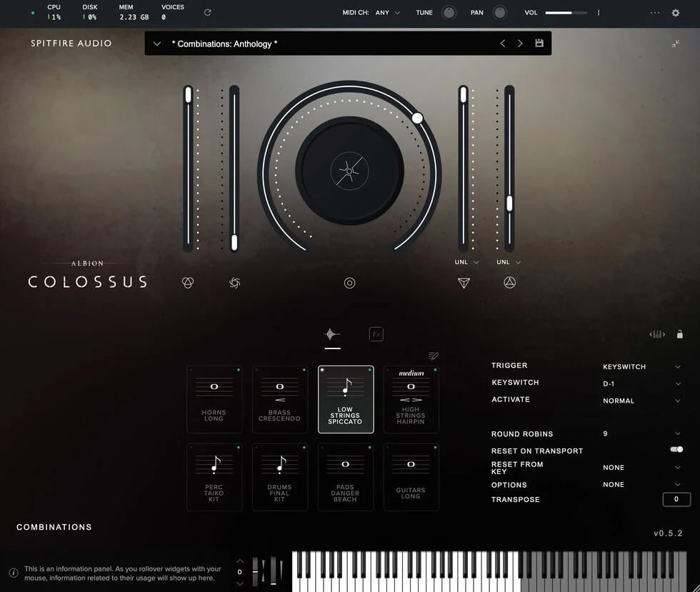Toggle the green enable dot on Drums Final Kit

(x=304, y=447)
